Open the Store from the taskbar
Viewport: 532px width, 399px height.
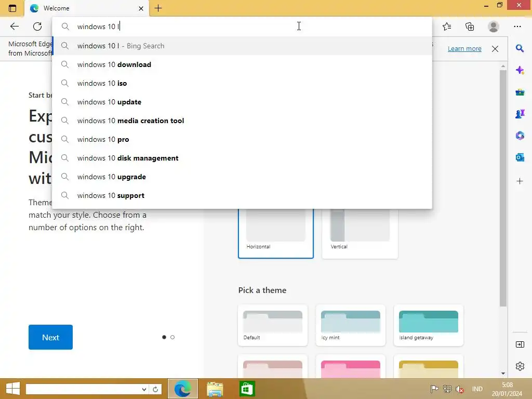[247, 389]
